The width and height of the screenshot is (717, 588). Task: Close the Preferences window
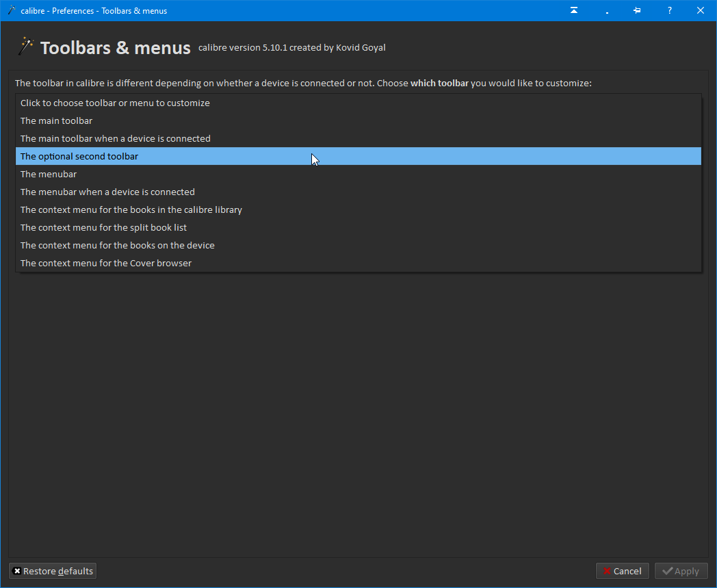(x=701, y=10)
